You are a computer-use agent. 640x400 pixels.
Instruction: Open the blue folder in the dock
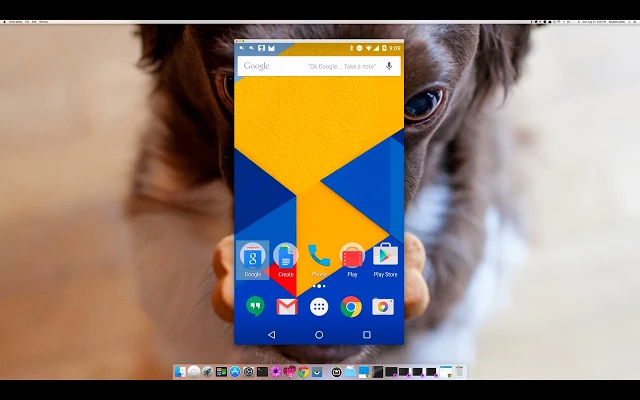(350, 372)
